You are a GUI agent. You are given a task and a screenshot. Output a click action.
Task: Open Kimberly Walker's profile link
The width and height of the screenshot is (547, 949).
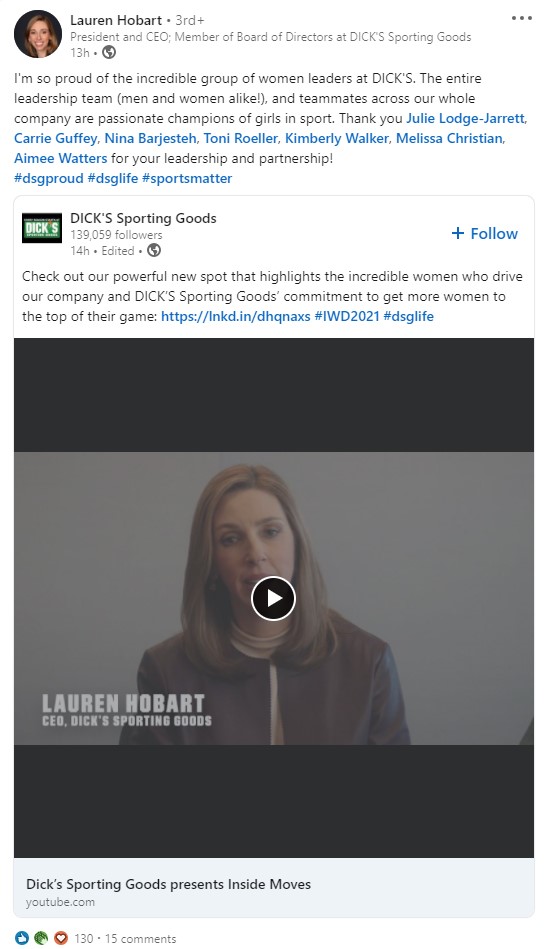[x=336, y=138]
